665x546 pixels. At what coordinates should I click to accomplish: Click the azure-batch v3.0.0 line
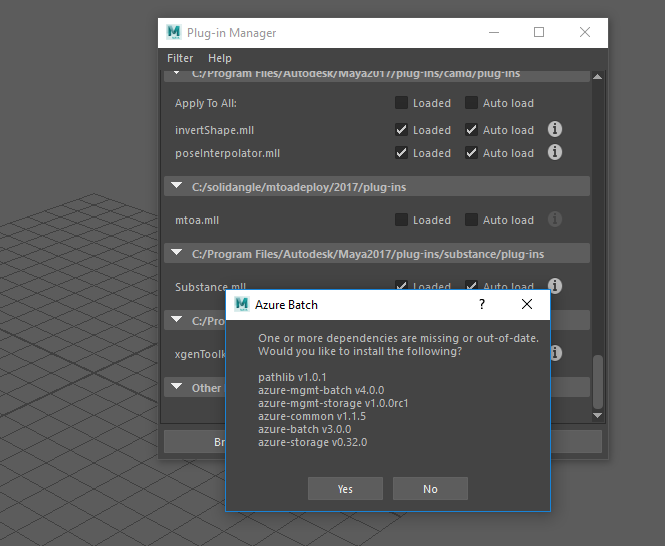click(x=305, y=429)
